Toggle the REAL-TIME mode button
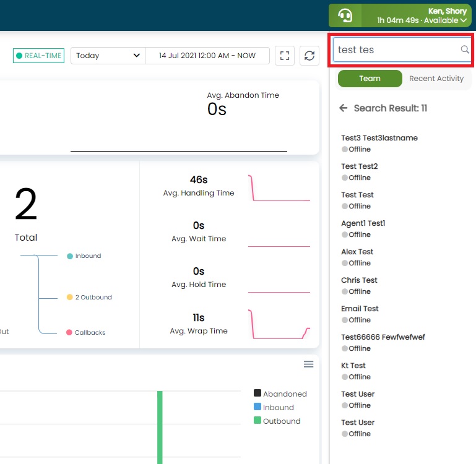The height and width of the screenshot is (464, 476). [x=38, y=56]
